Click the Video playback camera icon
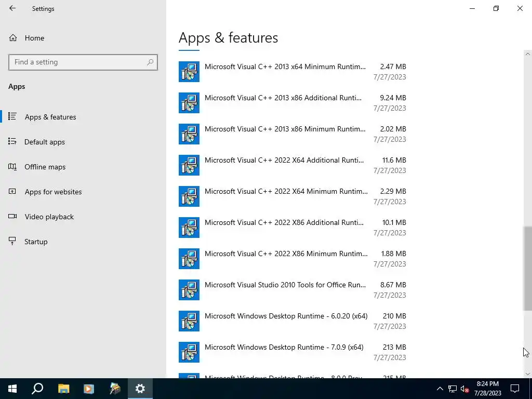Viewport: 532px width, 399px height. [12, 216]
